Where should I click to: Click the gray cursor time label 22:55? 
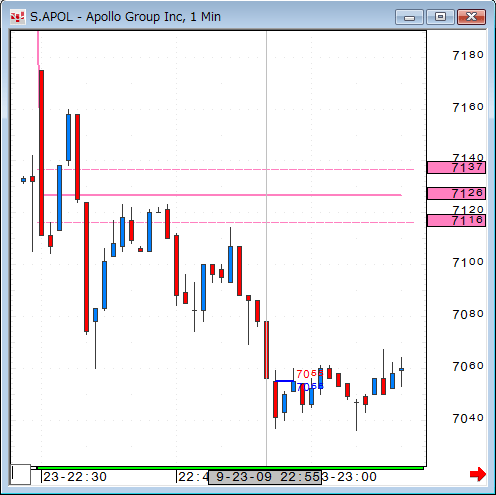pos(265,477)
